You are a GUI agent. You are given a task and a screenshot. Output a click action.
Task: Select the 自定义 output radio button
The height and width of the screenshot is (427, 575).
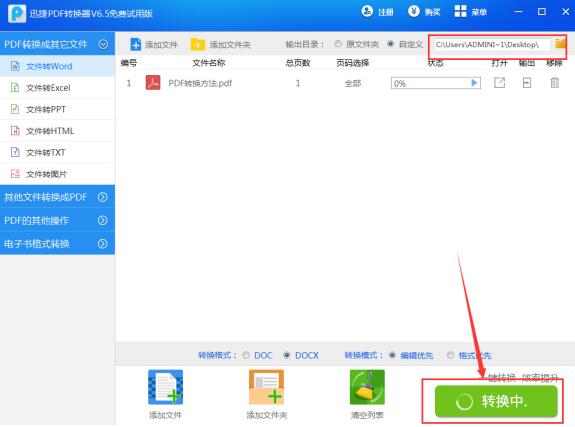coord(391,44)
